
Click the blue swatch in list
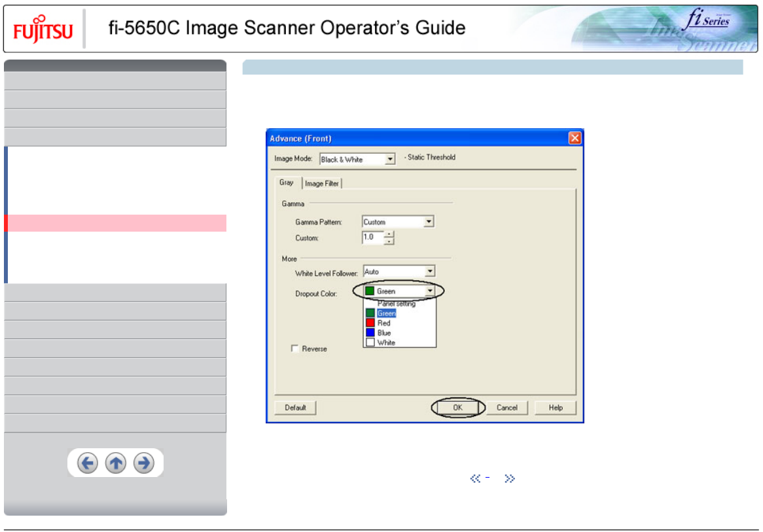pos(370,332)
